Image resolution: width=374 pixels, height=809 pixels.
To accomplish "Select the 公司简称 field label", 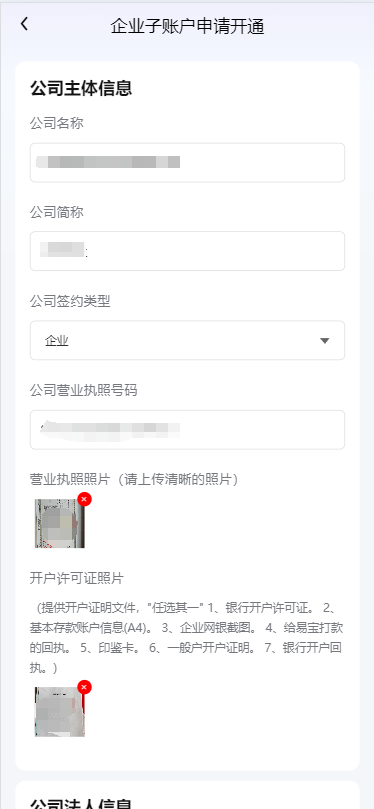I will (57, 213).
